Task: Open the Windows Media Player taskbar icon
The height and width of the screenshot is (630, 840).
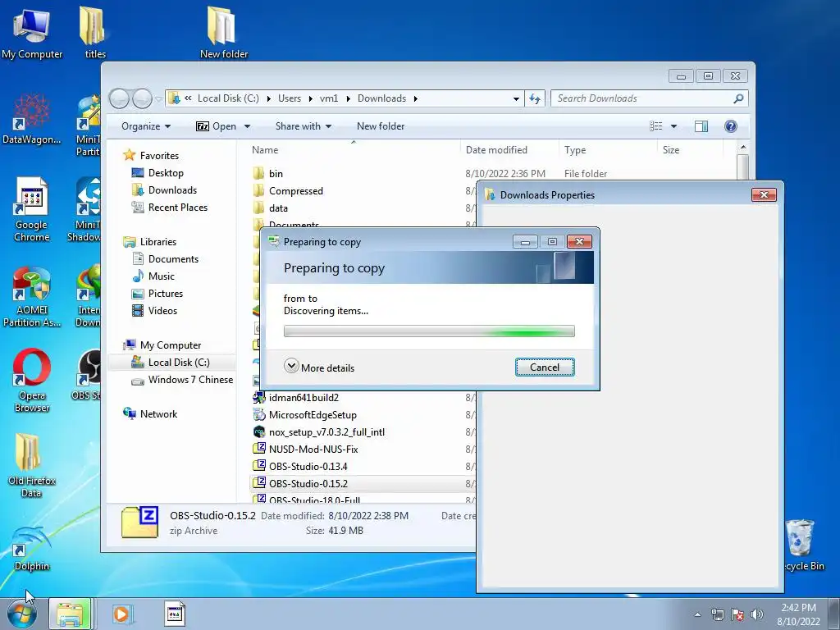Action: (122, 614)
